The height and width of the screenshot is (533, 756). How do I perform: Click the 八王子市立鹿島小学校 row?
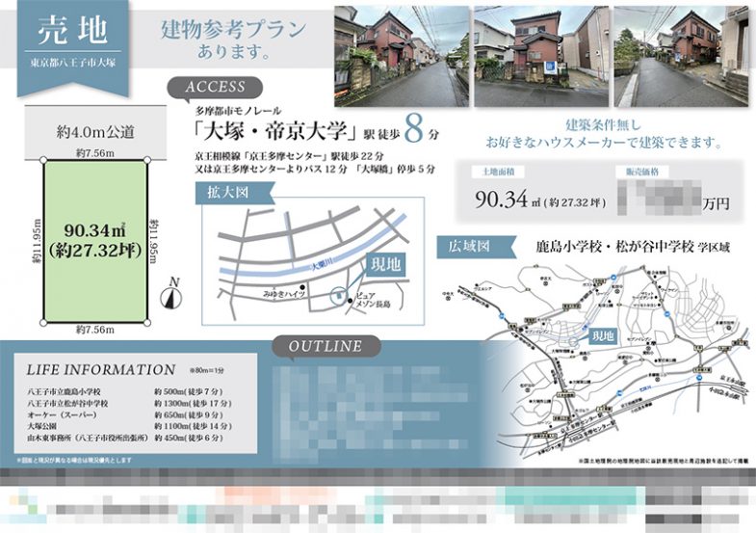coord(125,391)
